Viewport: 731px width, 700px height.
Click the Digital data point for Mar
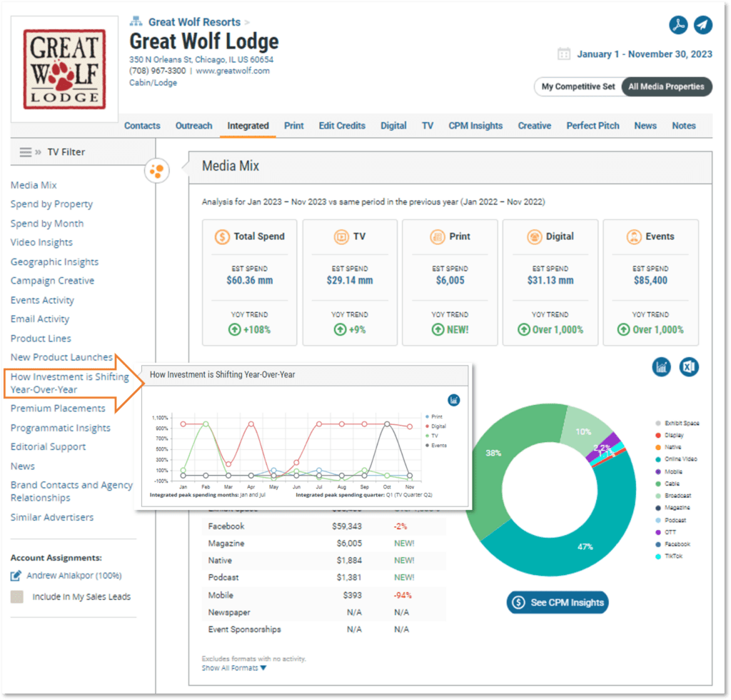coord(228,464)
